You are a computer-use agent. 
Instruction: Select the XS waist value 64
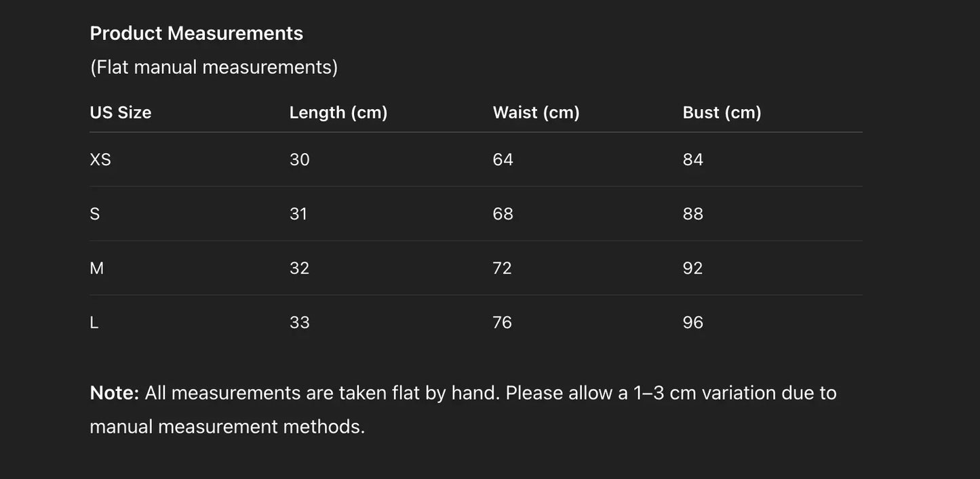click(x=503, y=160)
